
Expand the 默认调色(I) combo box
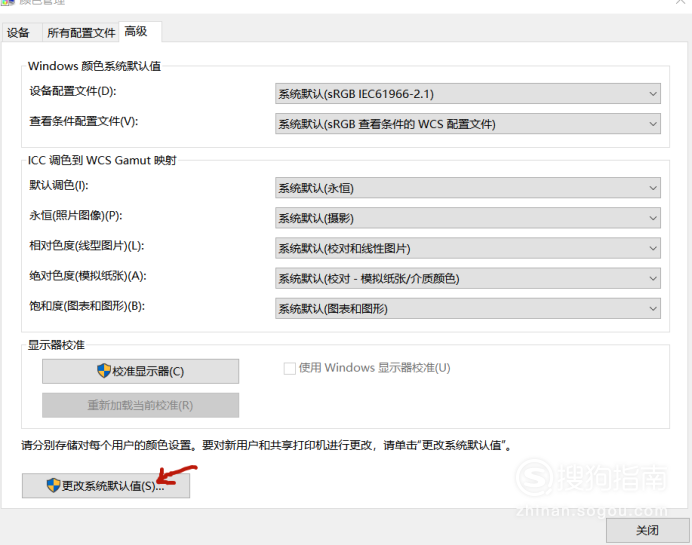(x=468, y=188)
